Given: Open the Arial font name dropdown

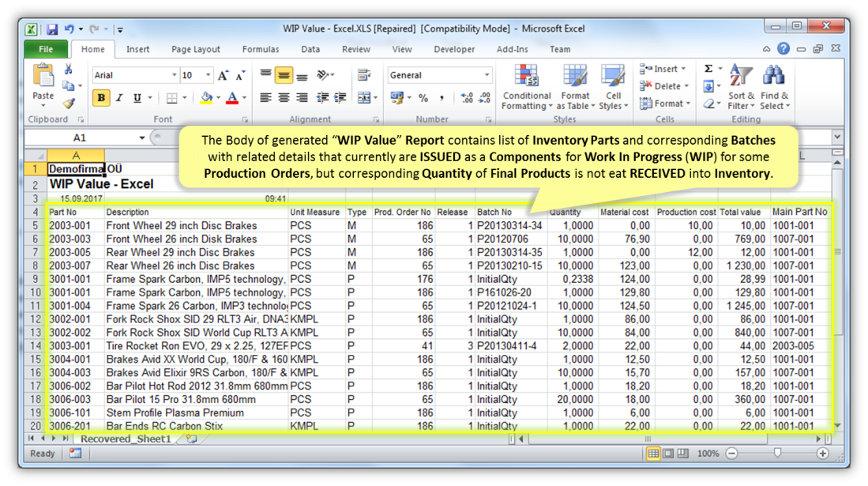Looking at the screenshot, I should [174, 75].
